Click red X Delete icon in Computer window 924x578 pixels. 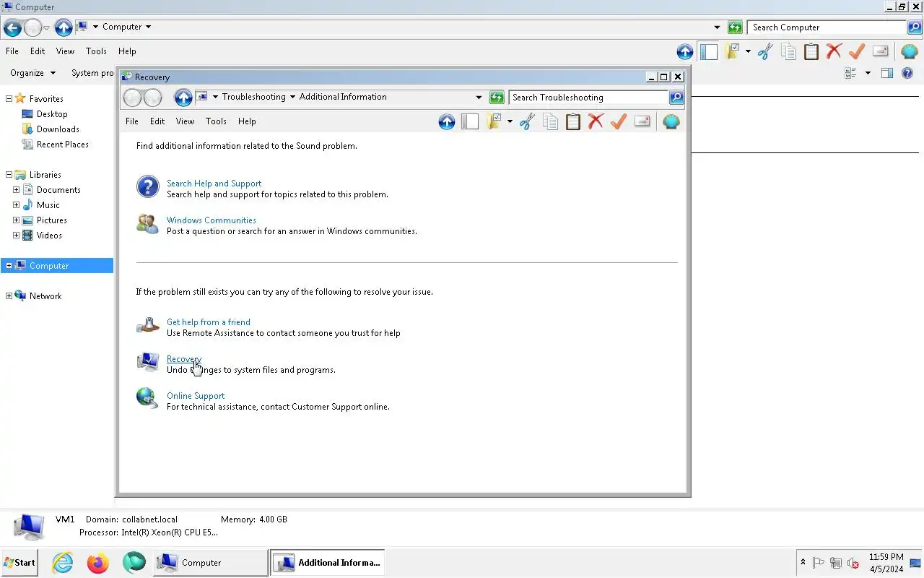[x=834, y=51]
